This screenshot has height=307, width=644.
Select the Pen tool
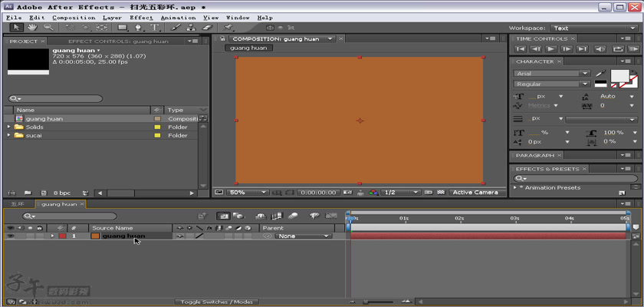tap(139, 28)
